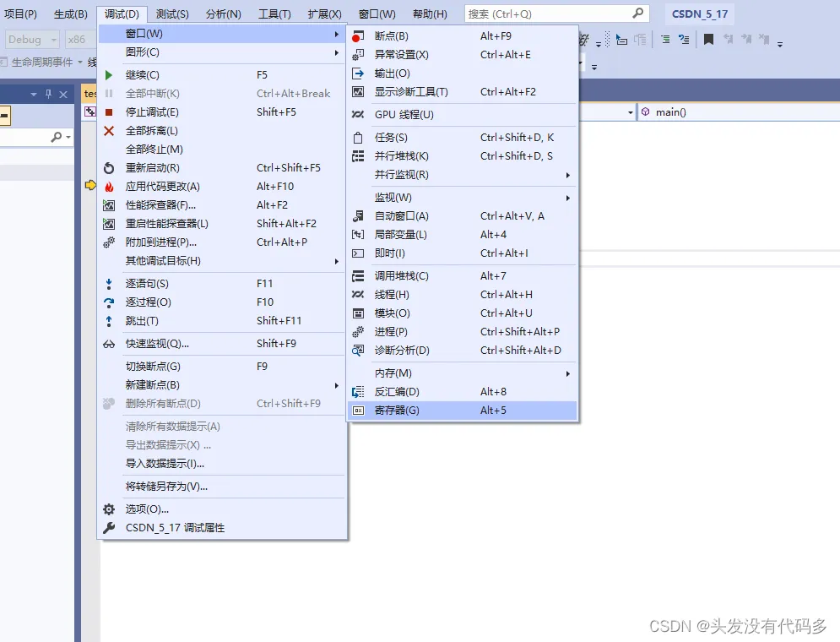
Task: Open the 项目(P) menu bar item
Action: click(x=20, y=14)
